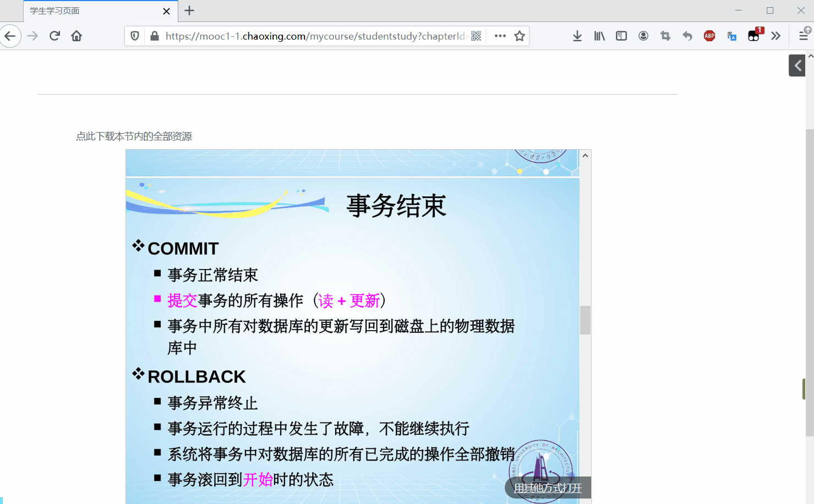This screenshot has width=814, height=504.
Task: Click the slide viewer scrollbar thumb
Action: [585, 320]
